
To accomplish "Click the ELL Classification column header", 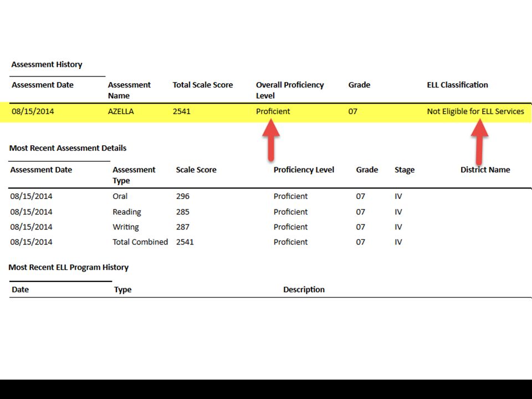I will 457,85.
